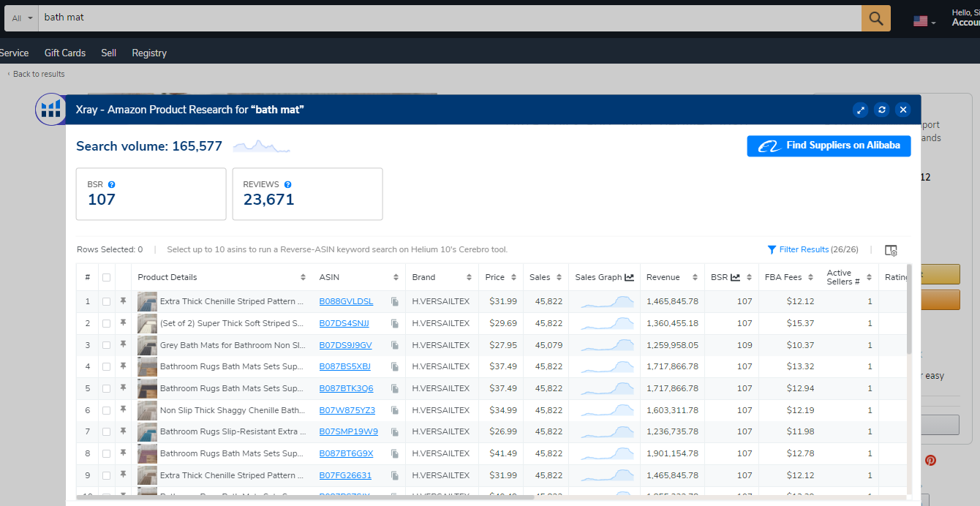This screenshot has width=980, height=506.
Task: Click the search volume trend sparkline
Action: click(261, 146)
